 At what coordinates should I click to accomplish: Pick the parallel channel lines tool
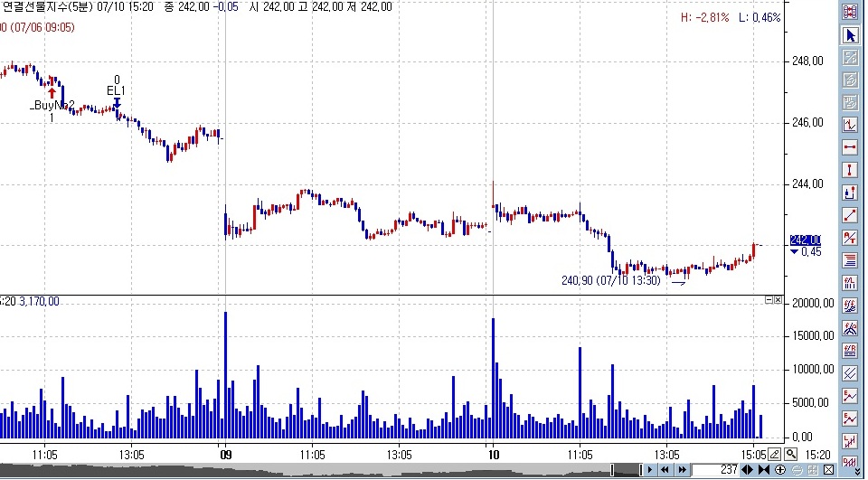click(850, 373)
